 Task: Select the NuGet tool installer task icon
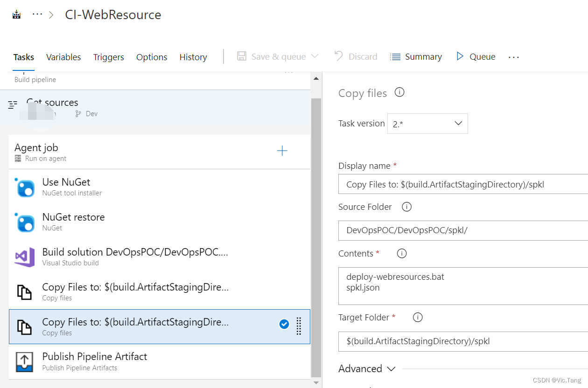pos(24,187)
